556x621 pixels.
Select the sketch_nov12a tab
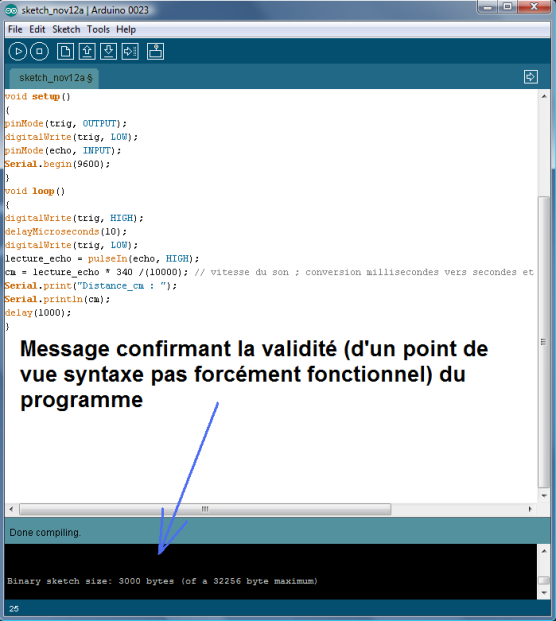coord(55,78)
